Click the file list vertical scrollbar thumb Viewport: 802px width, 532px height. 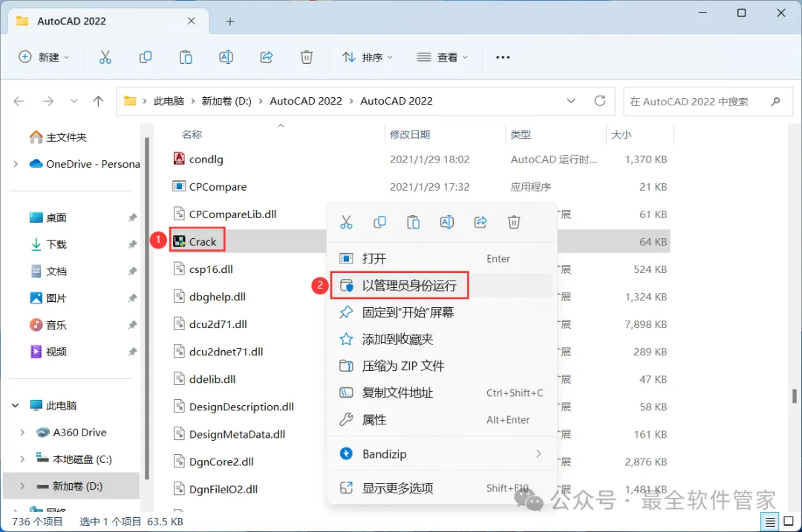(x=795, y=395)
